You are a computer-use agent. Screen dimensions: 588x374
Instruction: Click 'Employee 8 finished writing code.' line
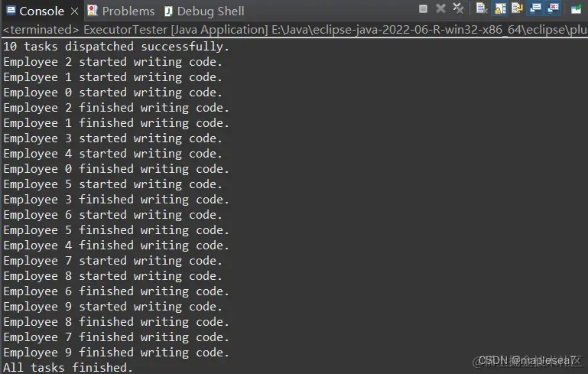116,322
